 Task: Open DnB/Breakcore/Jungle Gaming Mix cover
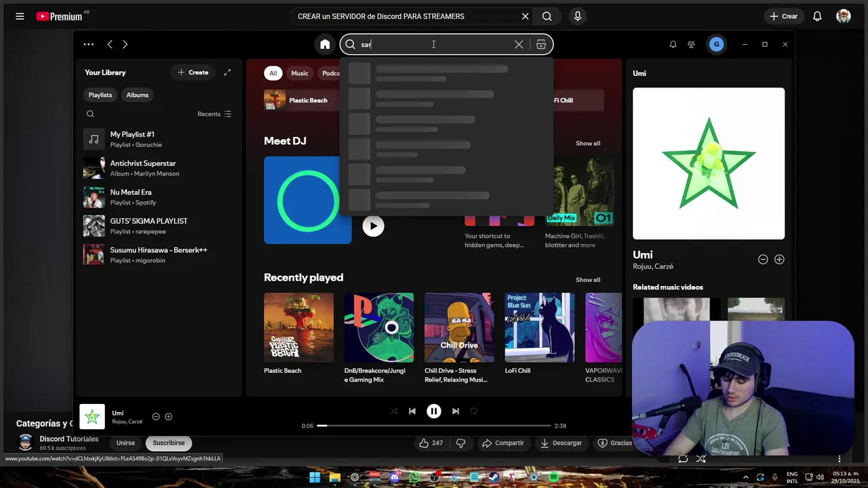379,327
